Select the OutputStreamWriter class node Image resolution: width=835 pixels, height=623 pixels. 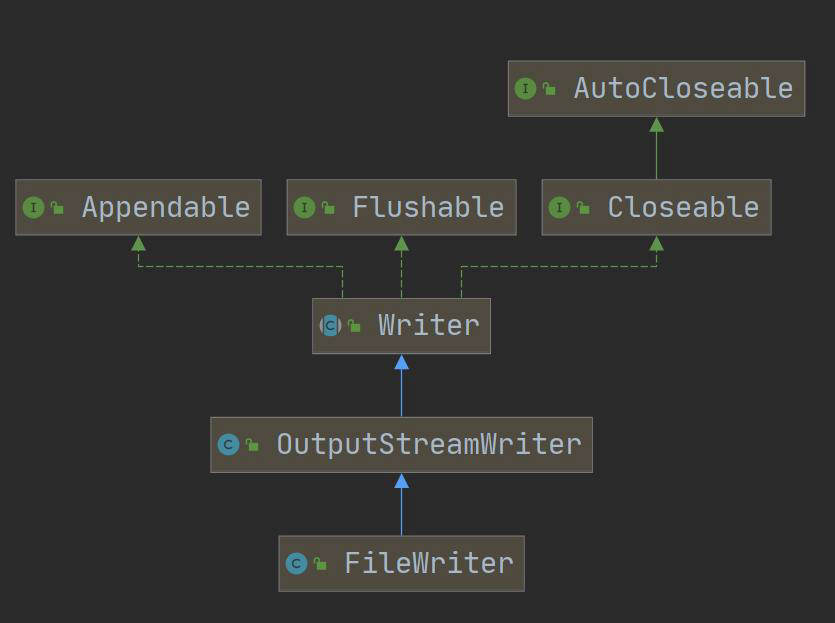coord(402,445)
